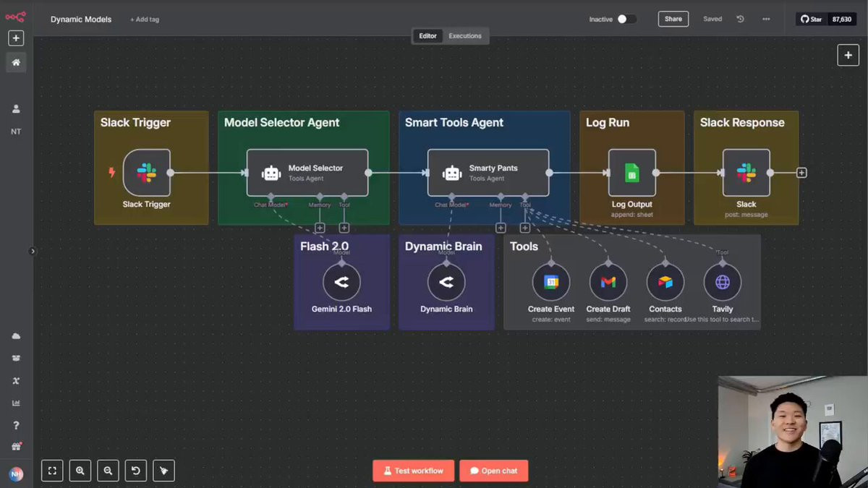Click the reset zoom canvas button
Viewport: 868px width, 488px height.
[136, 471]
